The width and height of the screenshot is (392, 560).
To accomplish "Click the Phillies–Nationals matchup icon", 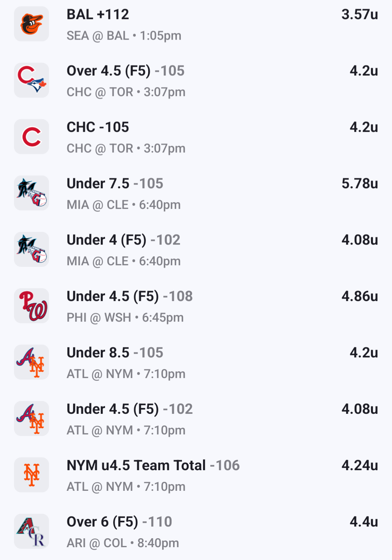I will pos(31,306).
